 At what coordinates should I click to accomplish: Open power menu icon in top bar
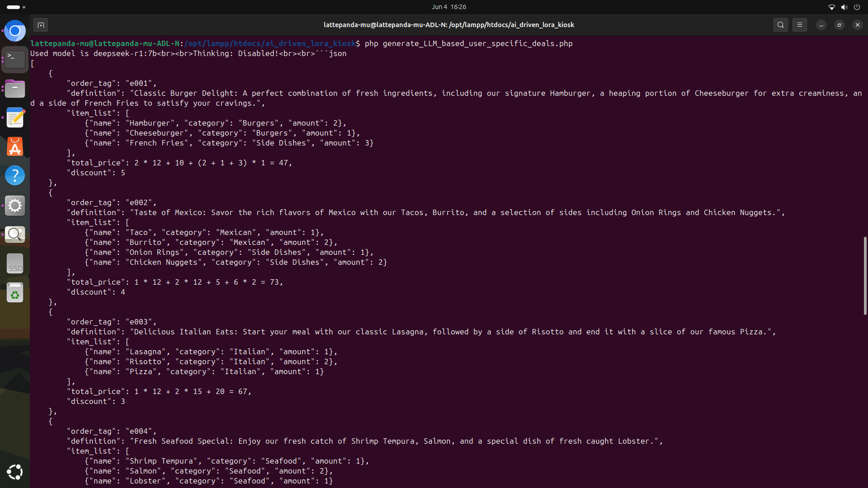point(857,7)
